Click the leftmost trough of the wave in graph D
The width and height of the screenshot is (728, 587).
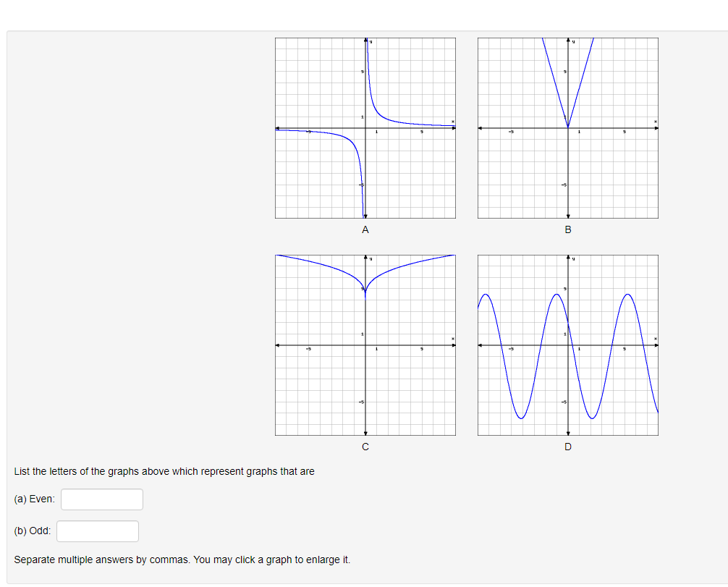521,418
